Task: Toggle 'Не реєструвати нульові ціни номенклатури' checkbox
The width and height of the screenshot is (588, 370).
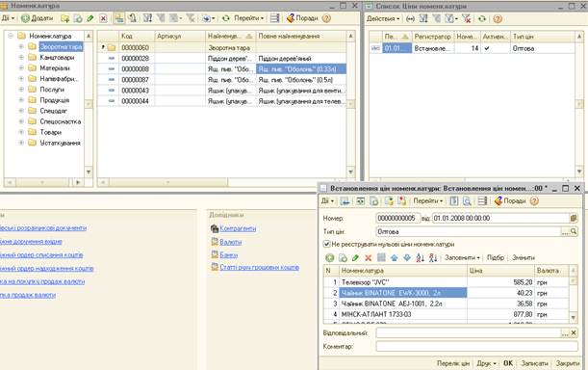Action: tap(326, 244)
